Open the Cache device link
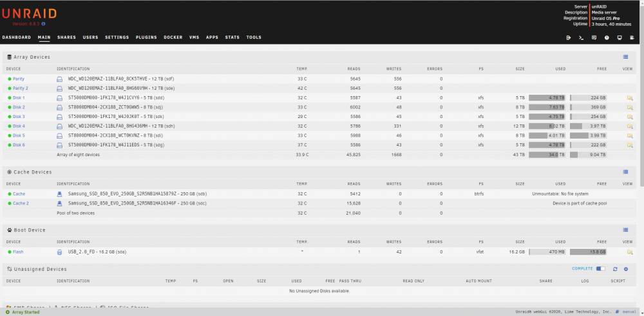The height and width of the screenshot is (316, 644). tap(19, 194)
